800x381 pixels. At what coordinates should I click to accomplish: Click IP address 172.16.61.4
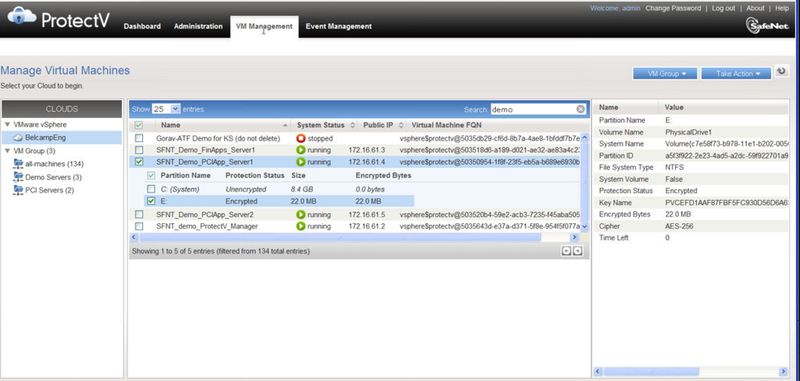[x=367, y=162]
